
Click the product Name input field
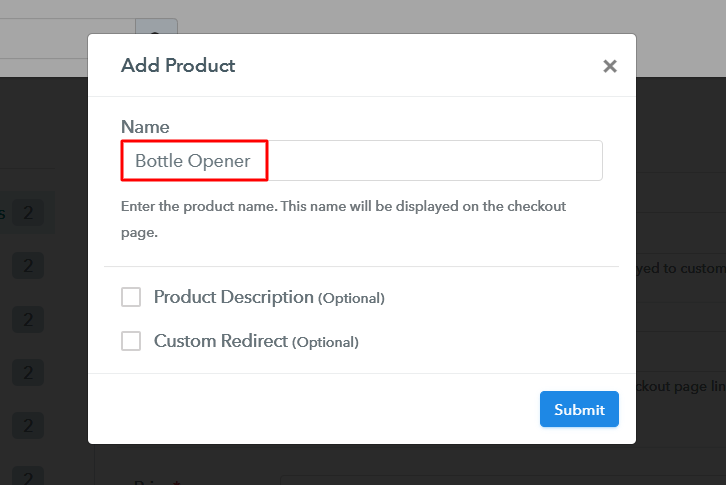tap(362, 161)
